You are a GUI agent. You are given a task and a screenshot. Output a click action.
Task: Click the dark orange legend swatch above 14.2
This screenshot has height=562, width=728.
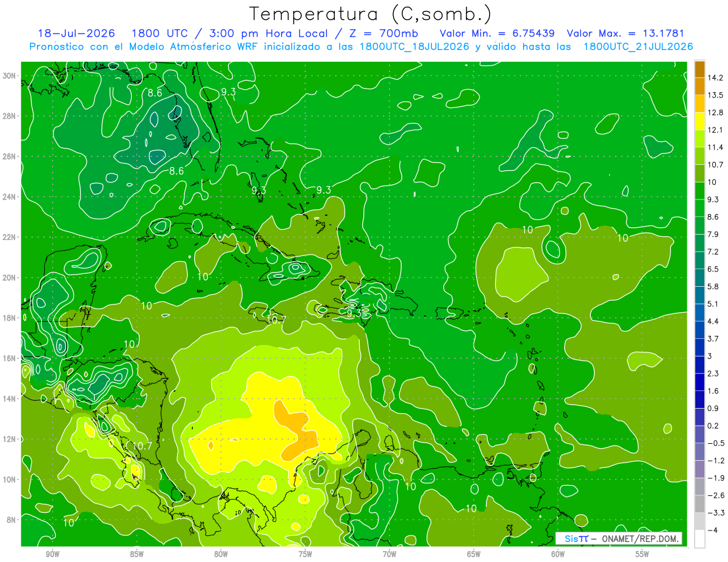tap(699, 69)
